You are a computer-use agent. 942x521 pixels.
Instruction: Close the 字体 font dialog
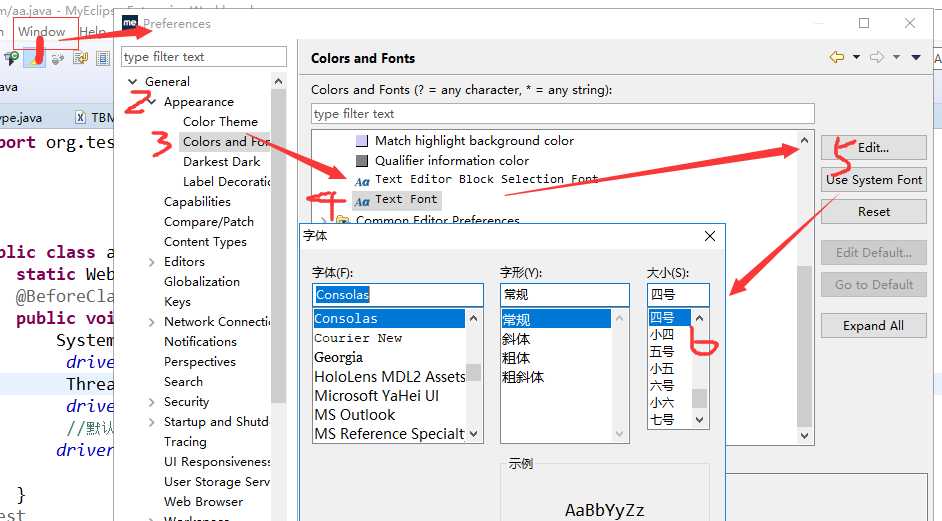(710, 236)
